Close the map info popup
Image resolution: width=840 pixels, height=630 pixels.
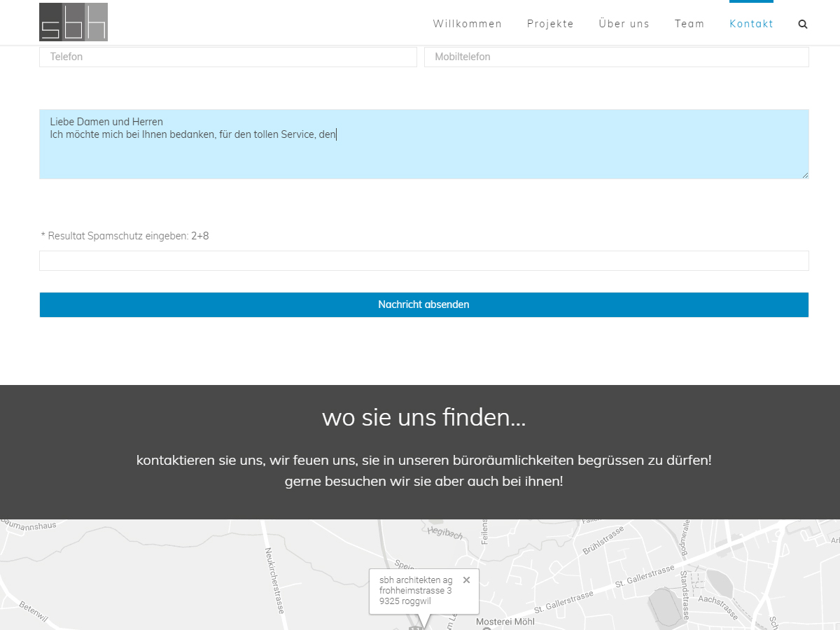(466, 580)
